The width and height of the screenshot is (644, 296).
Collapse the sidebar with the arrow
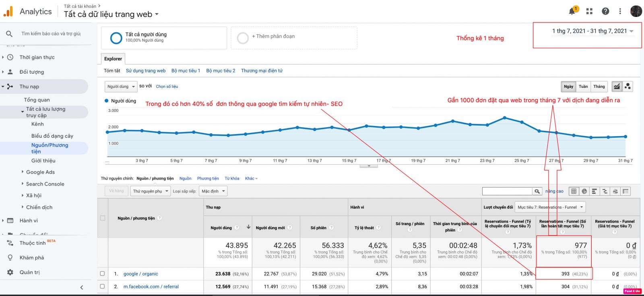point(82,288)
